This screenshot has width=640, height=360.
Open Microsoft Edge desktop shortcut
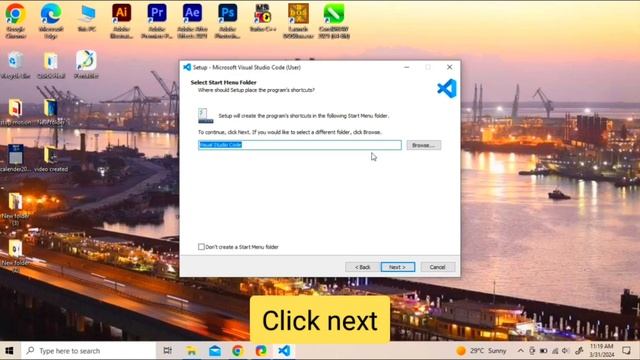51,20
